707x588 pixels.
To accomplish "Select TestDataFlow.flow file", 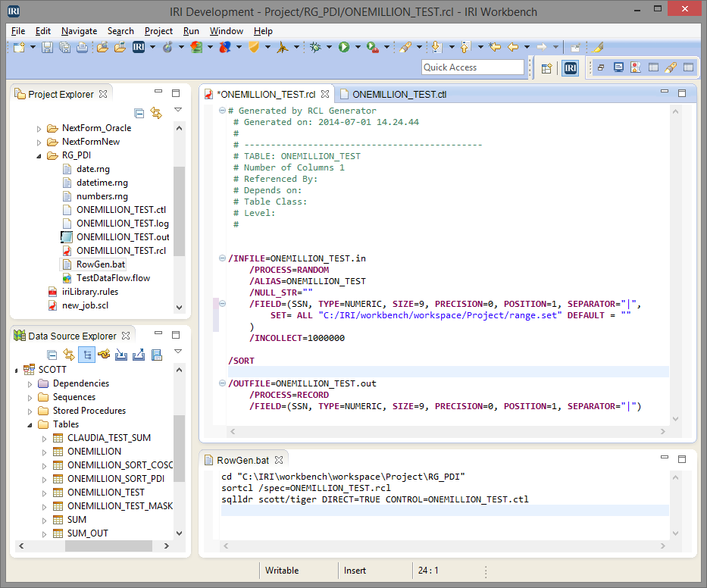I will click(113, 278).
